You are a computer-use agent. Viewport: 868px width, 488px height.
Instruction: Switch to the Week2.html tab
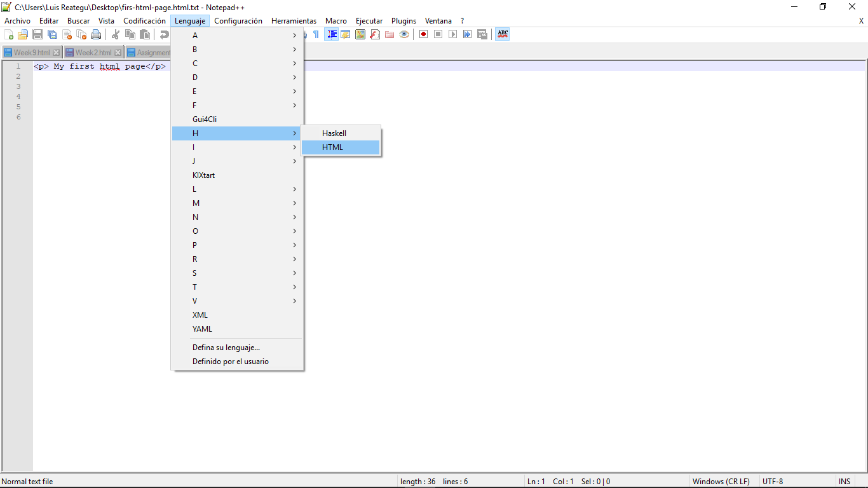coord(93,53)
